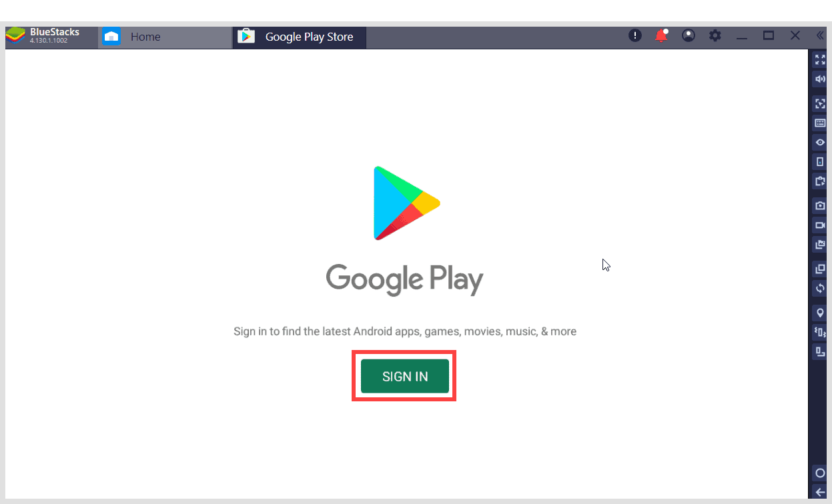The image size is (832, 504).
Task: Click the portrait rotate screen icon
Action: tap(821, 161)
